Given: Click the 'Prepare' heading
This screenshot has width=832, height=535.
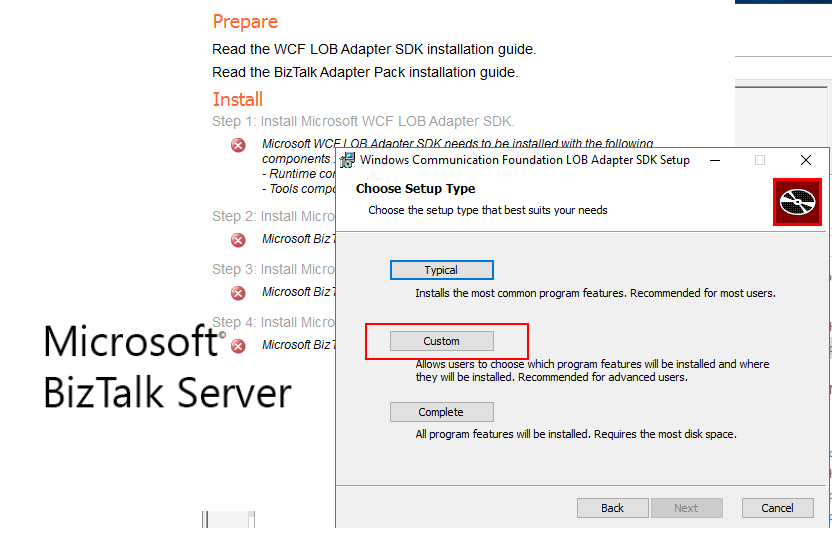Looking at the screenshot, I should coord(245,22).
